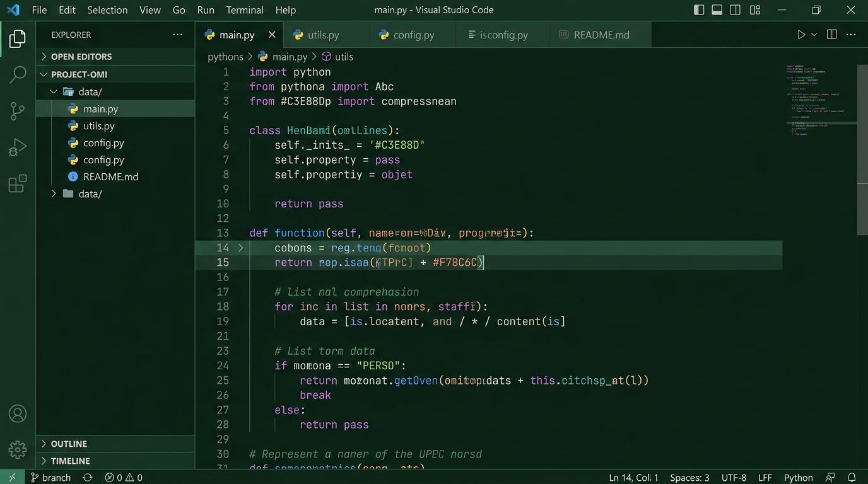Open editor more actions ellipsis menu
This screenshot has width=868, height=484.
coord(852,35)
